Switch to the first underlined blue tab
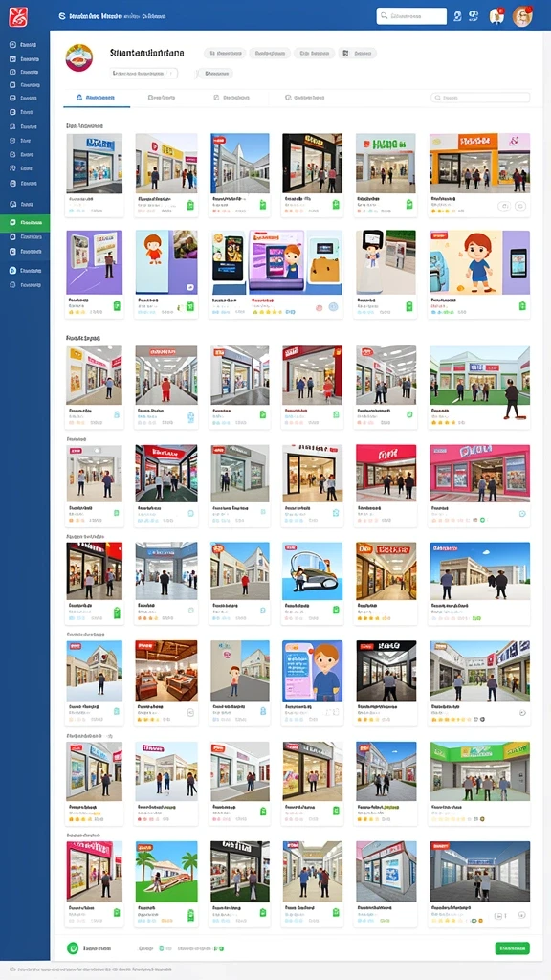The width and height of the screenshot is (551, 980). click(97, 98)
